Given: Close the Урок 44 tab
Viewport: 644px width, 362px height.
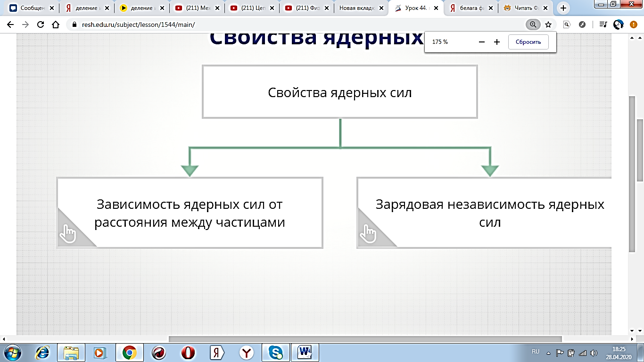Looking at the screenshot, I should click(x=436, y=8).
